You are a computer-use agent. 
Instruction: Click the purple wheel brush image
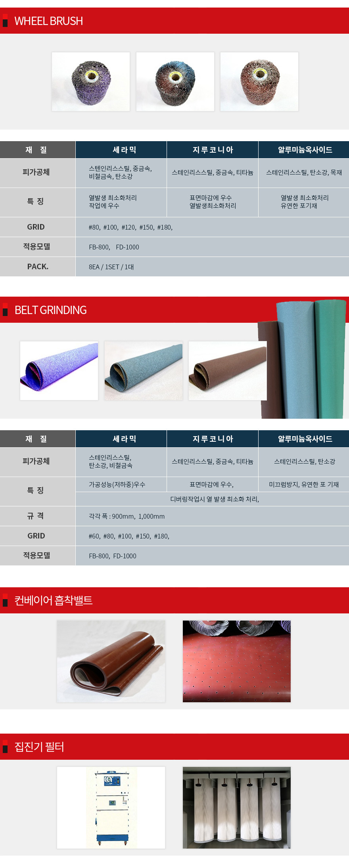pyautogui.click(x=91, y=82)
